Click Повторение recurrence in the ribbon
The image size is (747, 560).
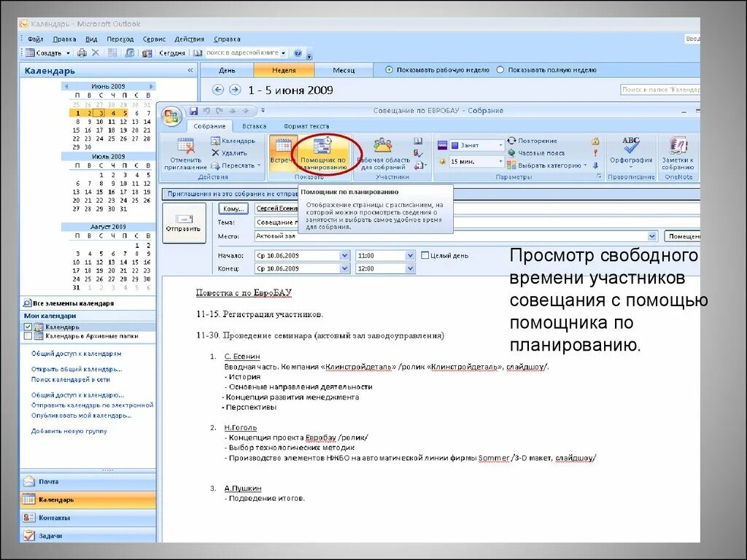click(x=532, y=141)
